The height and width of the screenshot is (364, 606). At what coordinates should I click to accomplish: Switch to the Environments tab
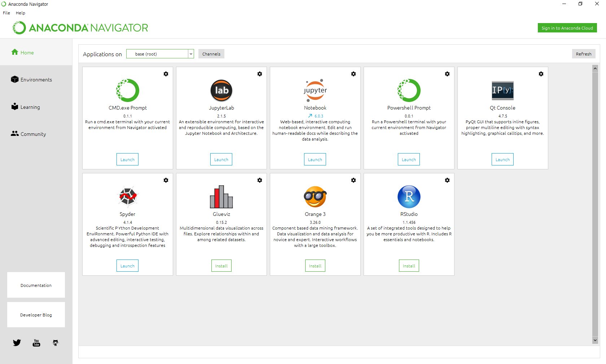[36, 80]
